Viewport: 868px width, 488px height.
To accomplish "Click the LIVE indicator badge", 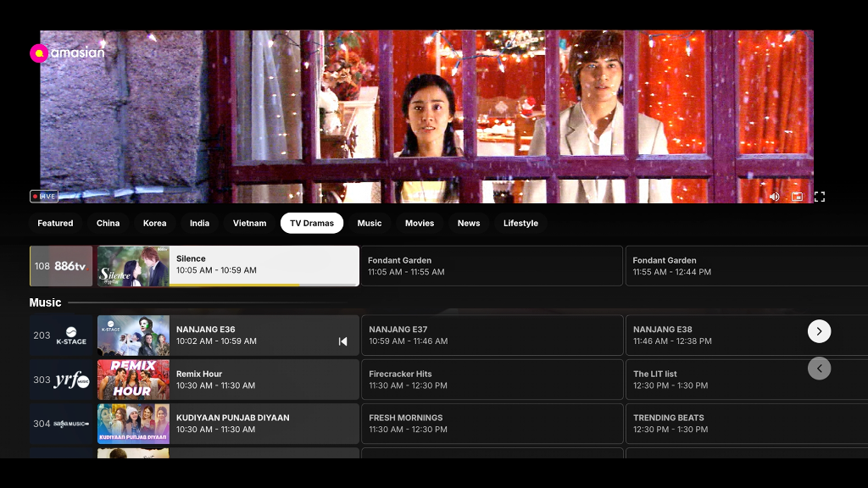I will click(44, 196).
